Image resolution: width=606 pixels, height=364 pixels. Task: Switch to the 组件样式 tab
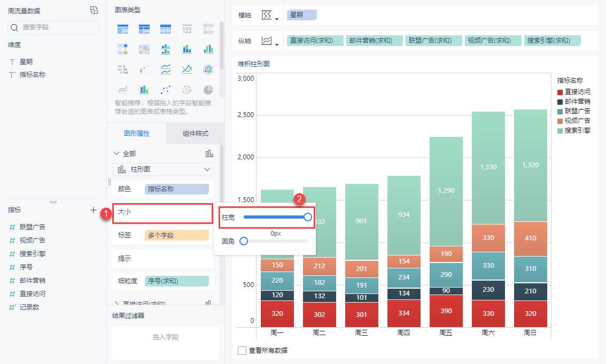195,134
